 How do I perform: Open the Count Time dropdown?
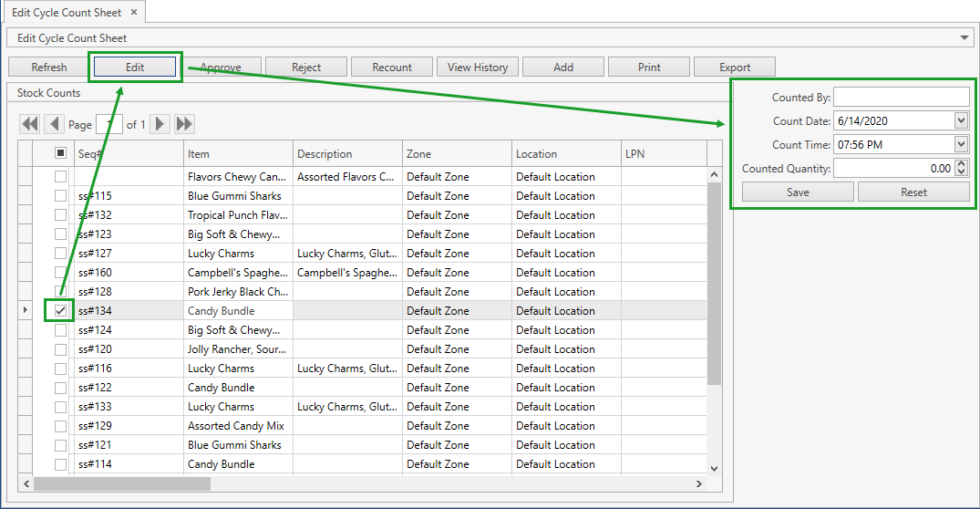[961, 144]
